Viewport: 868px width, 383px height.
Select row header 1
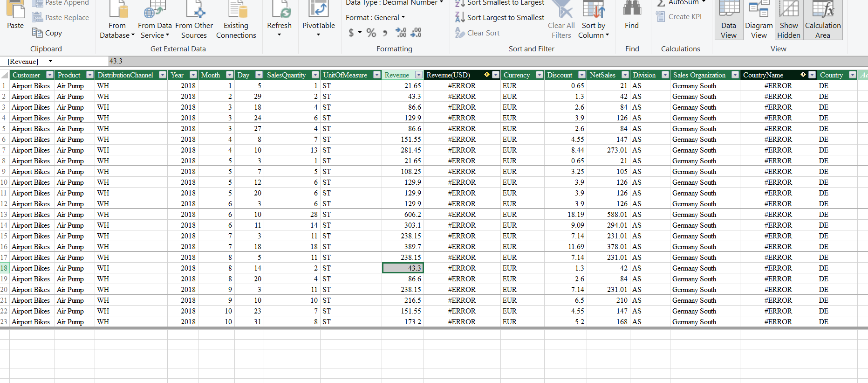4,86
